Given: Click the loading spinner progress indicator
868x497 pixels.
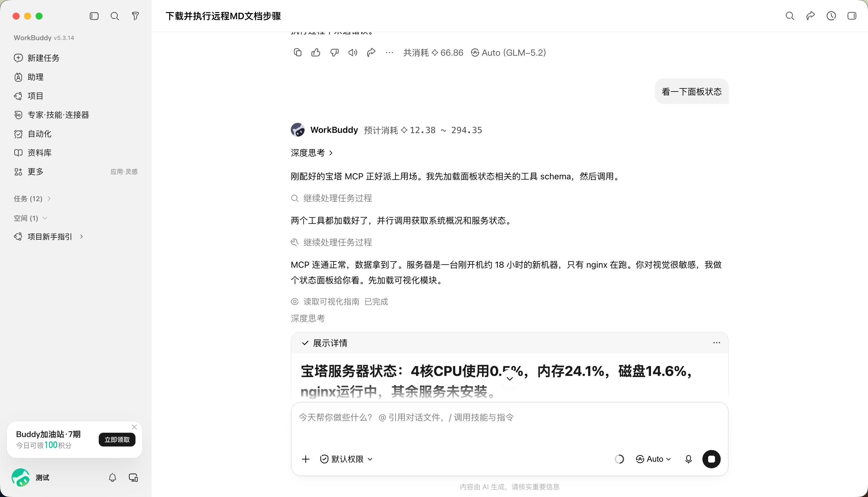Looking at the screenshot, I should (619, 459).
